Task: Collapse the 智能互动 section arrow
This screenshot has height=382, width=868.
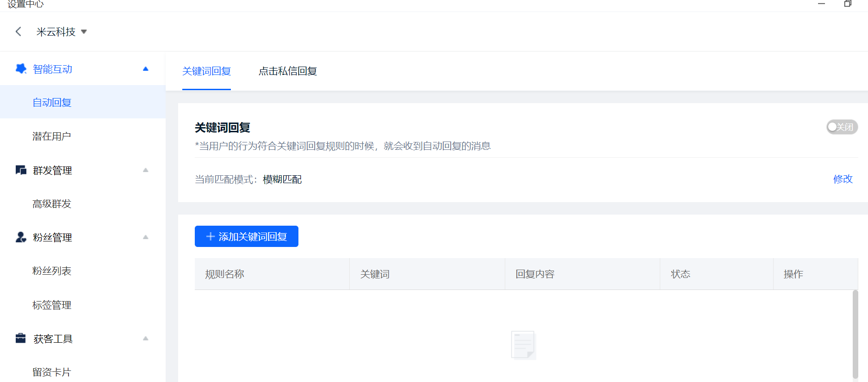Action: 146,69
